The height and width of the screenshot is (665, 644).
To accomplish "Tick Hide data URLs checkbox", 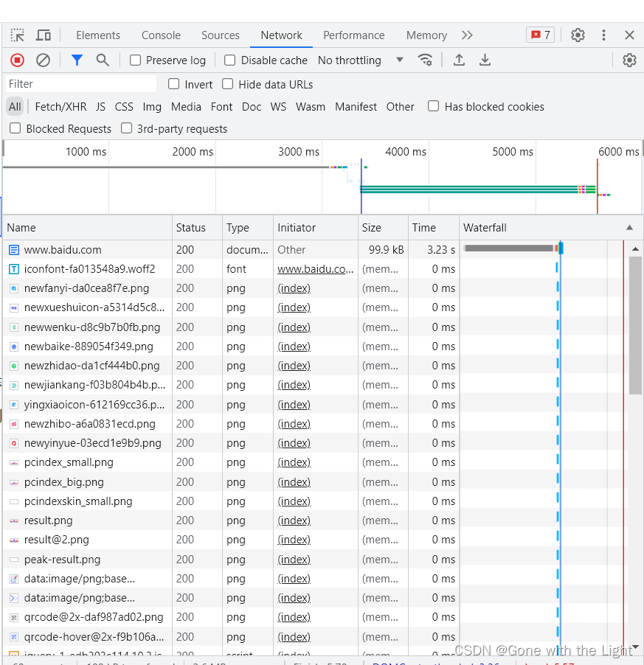I will (x=228, y=84).
